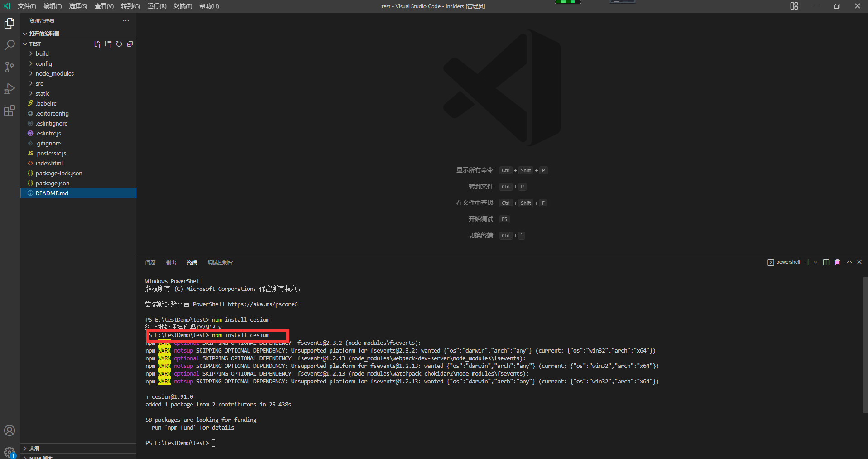Create a new terminal with plus icon

[808, 262]
